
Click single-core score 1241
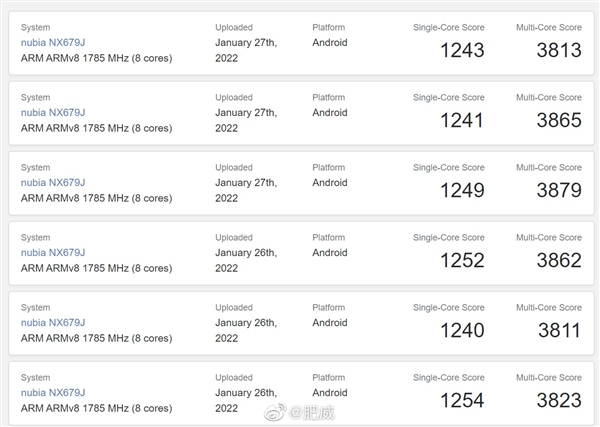click(461, 120)
